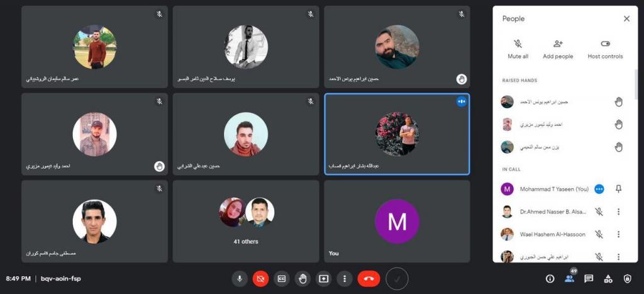
Task: Pin Mohammad T Yaseen with pin icon
Action: (x=619, y=189)
